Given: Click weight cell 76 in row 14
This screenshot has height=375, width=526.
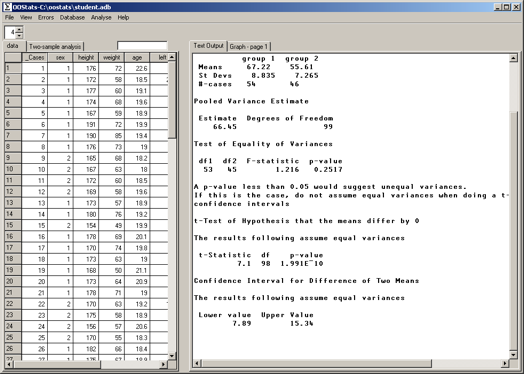Looking at the screenshot, I should tap(112, 214).
